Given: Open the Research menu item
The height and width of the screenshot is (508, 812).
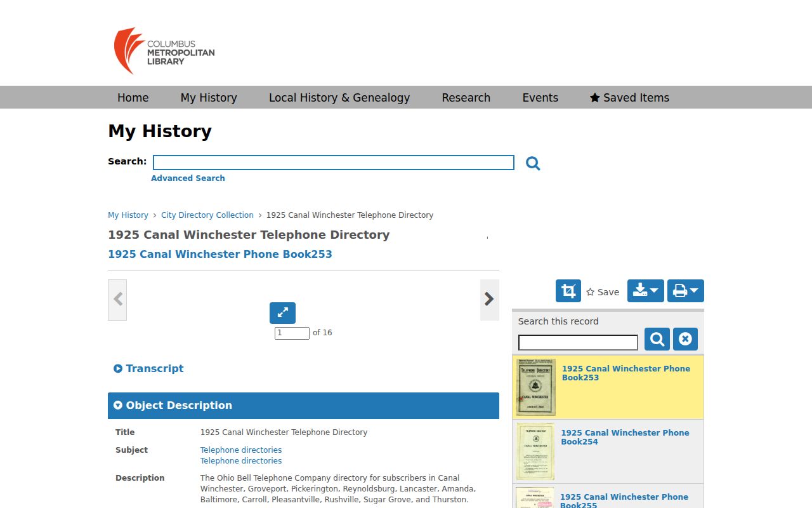Looking at the screenshot, I should point(466,97).
